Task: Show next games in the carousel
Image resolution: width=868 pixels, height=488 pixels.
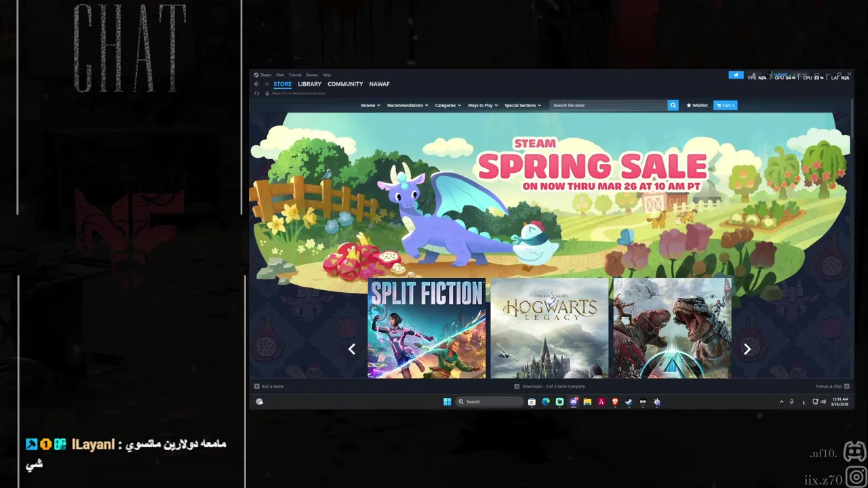Action: coord(747,349)
